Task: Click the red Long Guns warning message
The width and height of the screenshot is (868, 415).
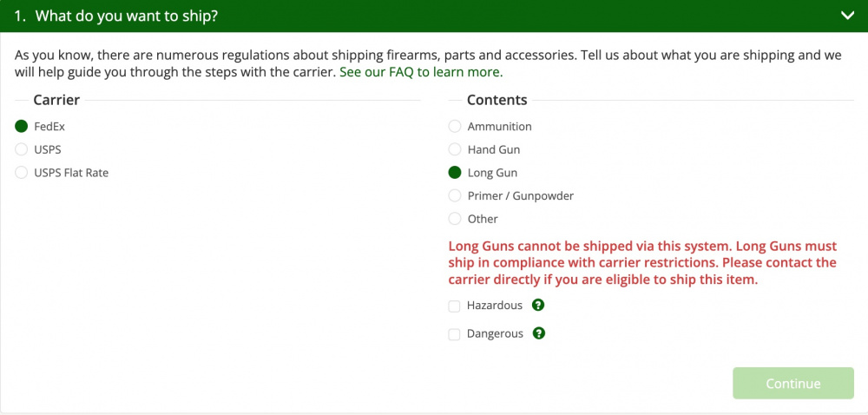Action: [x=642, y=263]
